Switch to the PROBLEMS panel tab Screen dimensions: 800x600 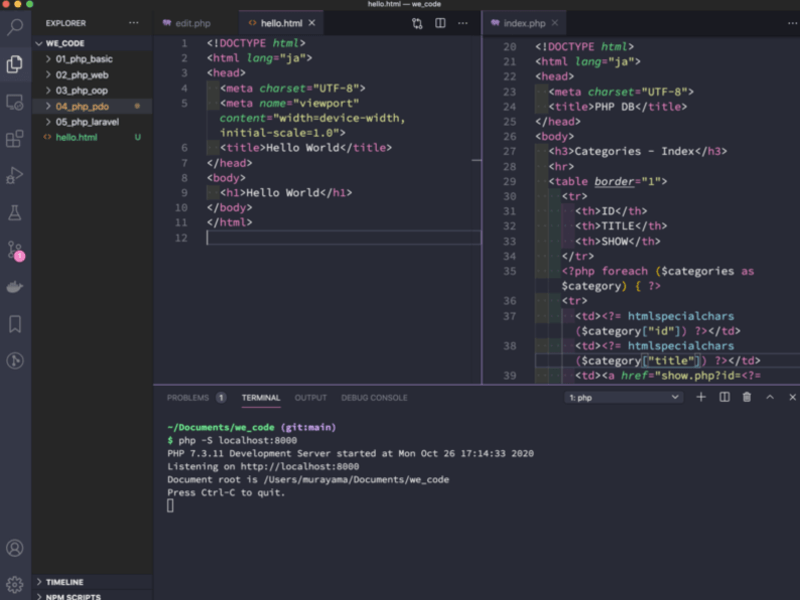coord(188,398)
